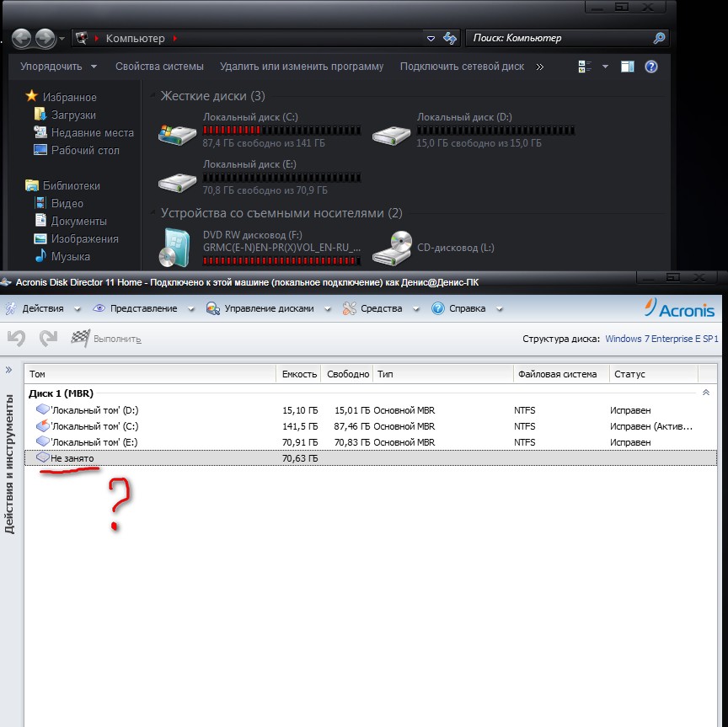Click the Не занято unallocated space icon
This screenshot has height=727, width=728.
43,457
